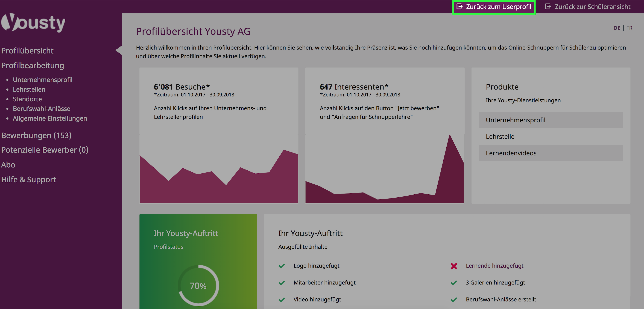The height and width of the screenshot is (309, 644).
Task: Select Lernendenvideos row in Produkte
Action: [x=551, y=153]
